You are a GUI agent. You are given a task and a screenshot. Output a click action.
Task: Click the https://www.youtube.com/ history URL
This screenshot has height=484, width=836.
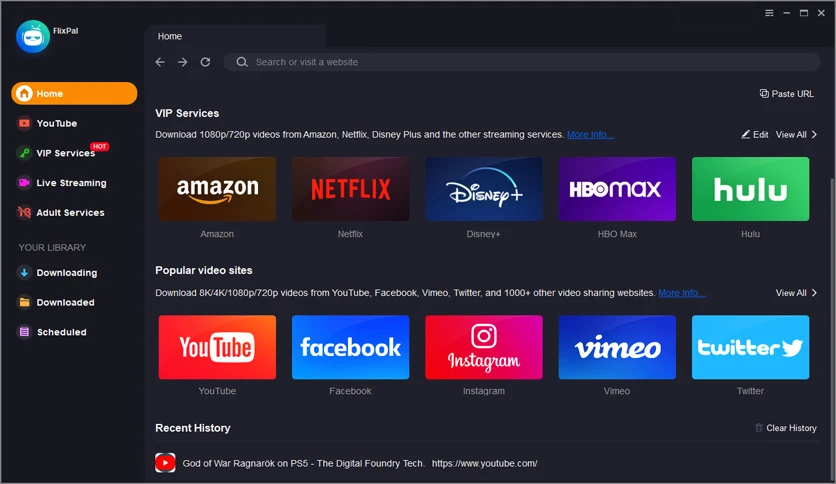pyautogui.click(x=485, y=463)
